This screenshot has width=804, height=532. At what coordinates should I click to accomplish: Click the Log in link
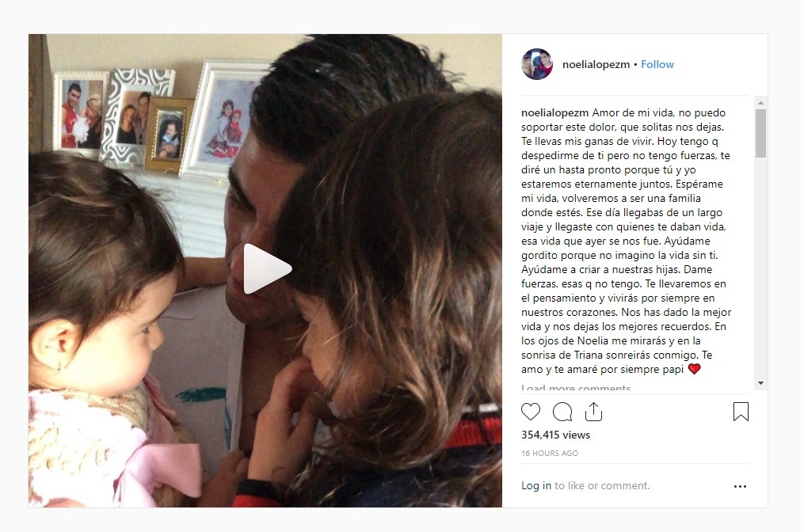536,485
